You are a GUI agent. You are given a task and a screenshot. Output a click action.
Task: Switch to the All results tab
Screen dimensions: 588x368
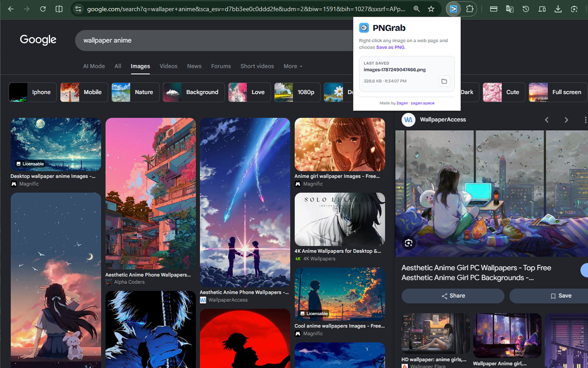pyautogui.click(x=118, y=66)
